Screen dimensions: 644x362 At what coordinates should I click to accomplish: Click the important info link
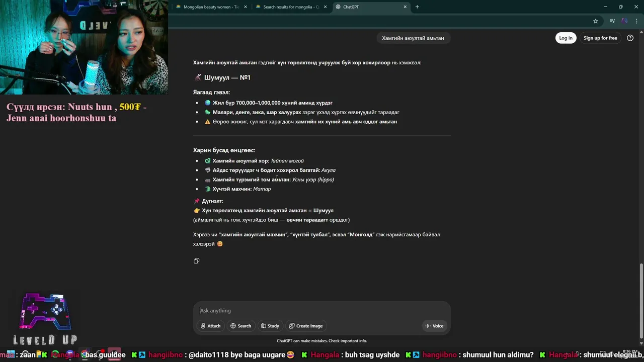(348, 341)
